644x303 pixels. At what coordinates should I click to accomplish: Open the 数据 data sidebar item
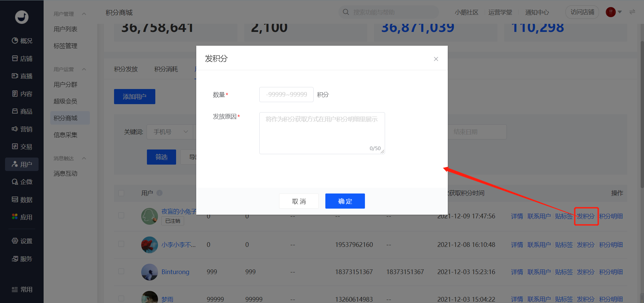(x=22, y=200)
